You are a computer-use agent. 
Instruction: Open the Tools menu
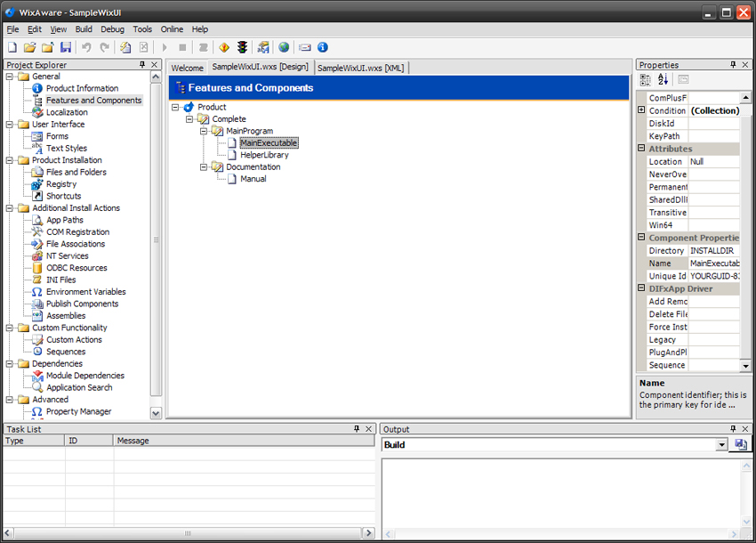pos(142,29)
